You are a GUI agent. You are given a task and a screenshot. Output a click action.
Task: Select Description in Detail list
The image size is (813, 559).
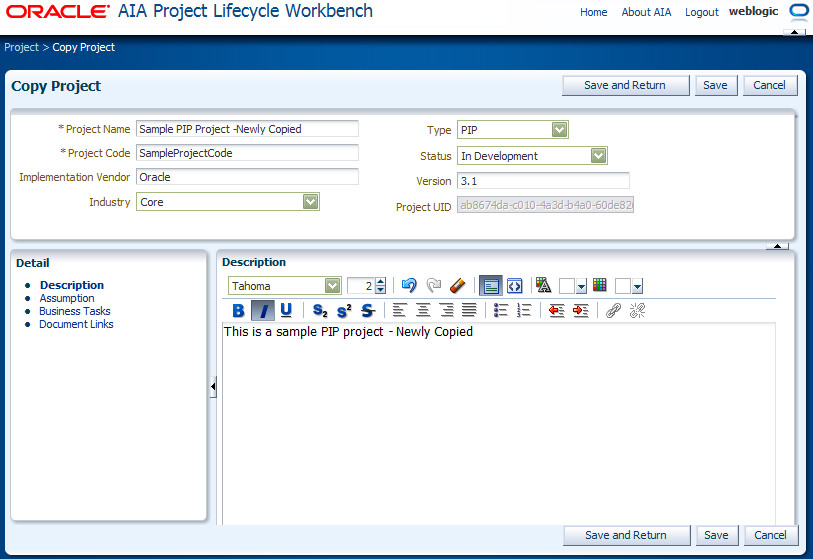click(72, 285)
